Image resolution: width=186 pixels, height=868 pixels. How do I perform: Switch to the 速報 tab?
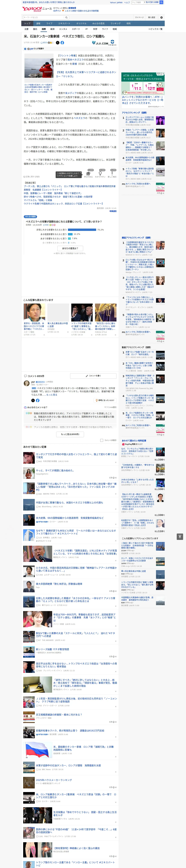[38, 24]
